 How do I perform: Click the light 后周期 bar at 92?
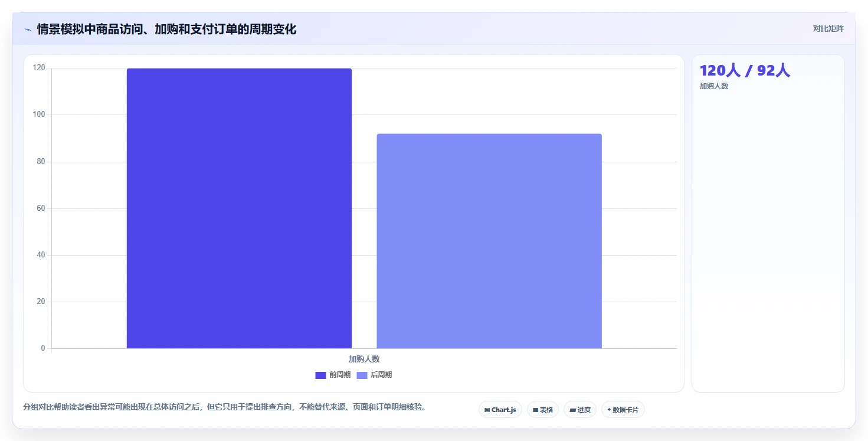(x=489, y=241)
